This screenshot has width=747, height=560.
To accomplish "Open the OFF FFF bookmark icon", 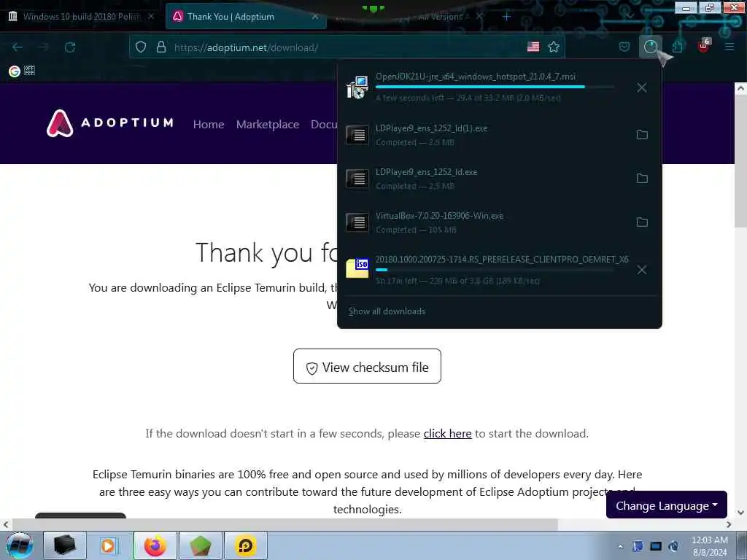I will pyautogui.click(x=29, y=71).
